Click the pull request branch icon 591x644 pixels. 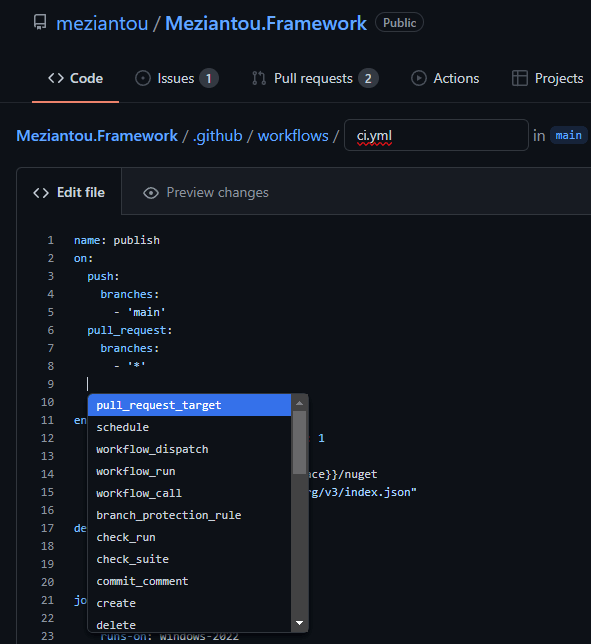[x=259, y=78]
